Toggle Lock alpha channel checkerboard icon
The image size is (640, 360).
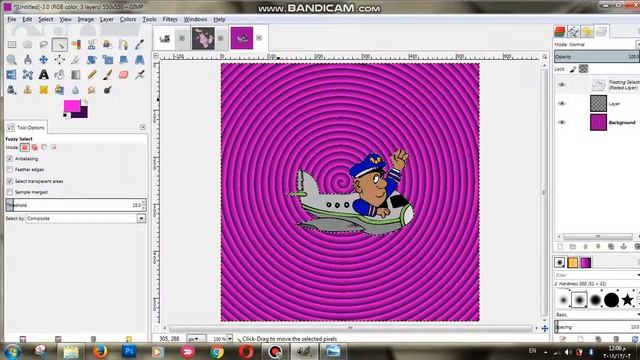pyautogui.click(x=584, y=69)
